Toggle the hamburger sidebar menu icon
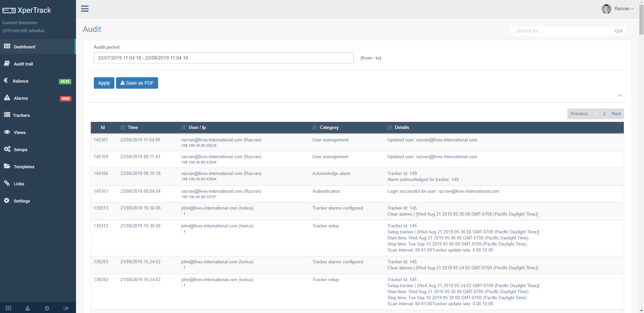The width and height of the screenshot is (644, 313). [x=85, y=9]
